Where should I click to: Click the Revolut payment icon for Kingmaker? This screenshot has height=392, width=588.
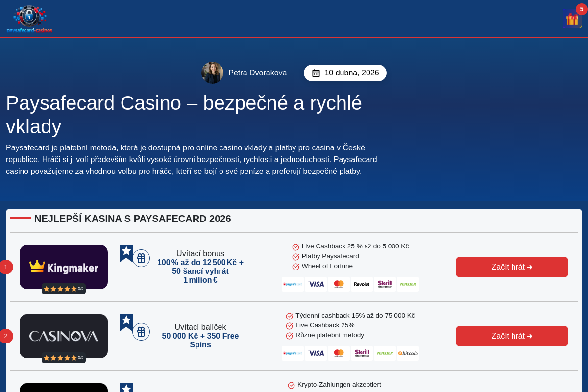[x=362, y=284]
